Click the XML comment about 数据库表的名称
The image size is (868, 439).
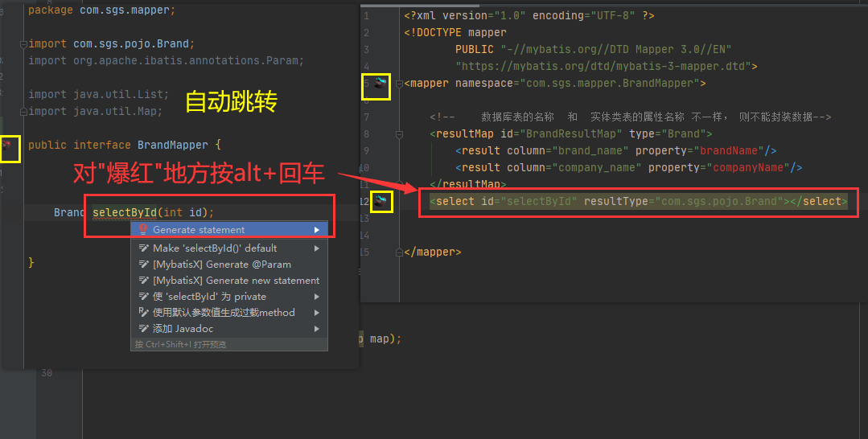pyautogui.click(x=631, y=117)
